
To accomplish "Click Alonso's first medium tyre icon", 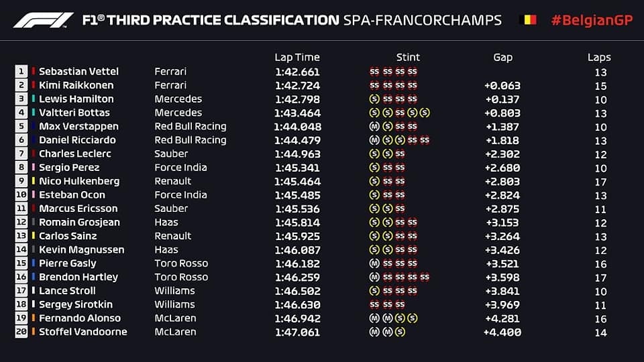I will 374,318.
